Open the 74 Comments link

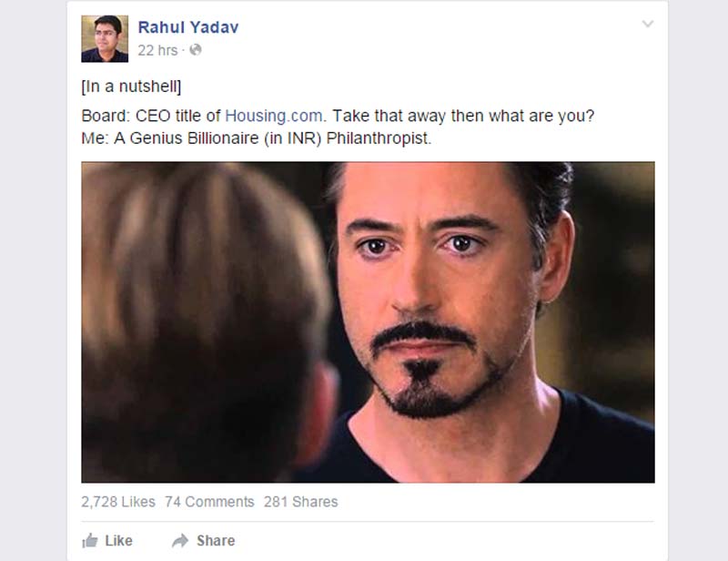pyautogui.click(x=209, y=502)
